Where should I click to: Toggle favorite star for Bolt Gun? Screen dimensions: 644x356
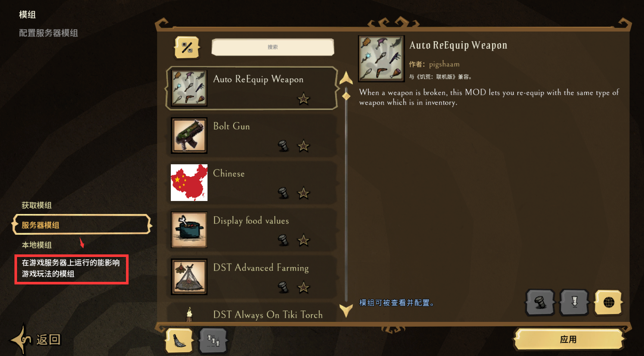pos(303,146)
